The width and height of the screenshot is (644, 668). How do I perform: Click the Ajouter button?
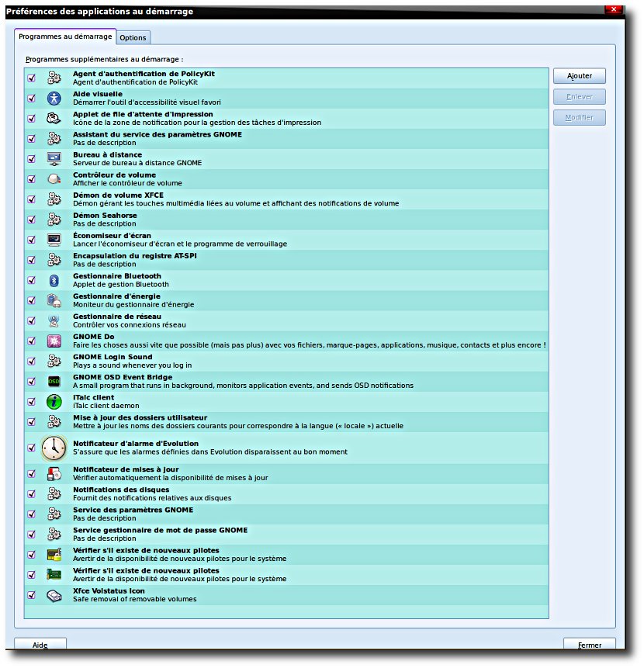click(580, 76)
